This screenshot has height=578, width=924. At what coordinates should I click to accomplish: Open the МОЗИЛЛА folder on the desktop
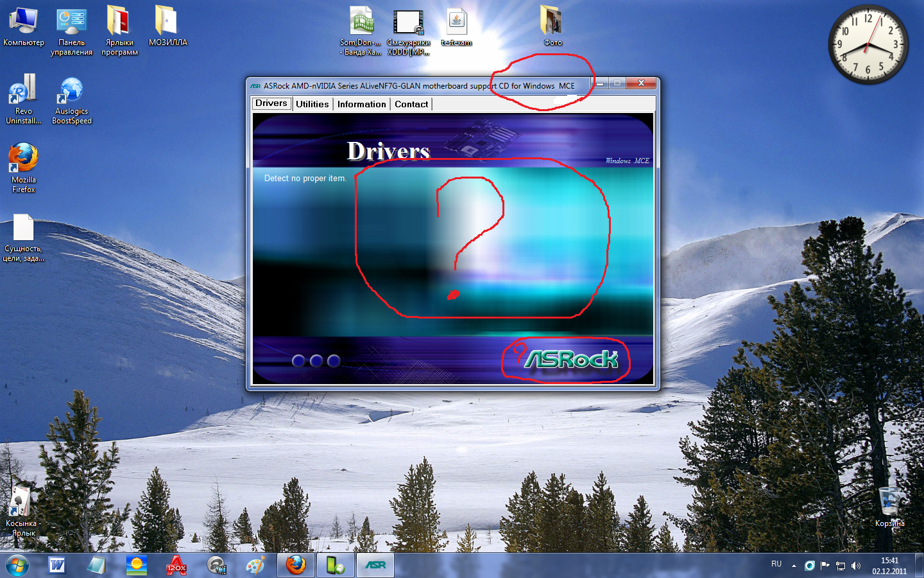167,27
